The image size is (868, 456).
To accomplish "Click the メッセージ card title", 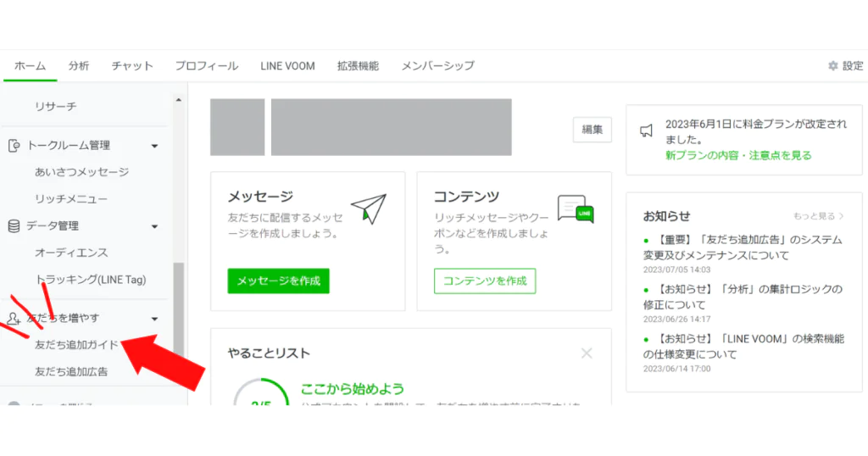I will click(x=261, y=197).
